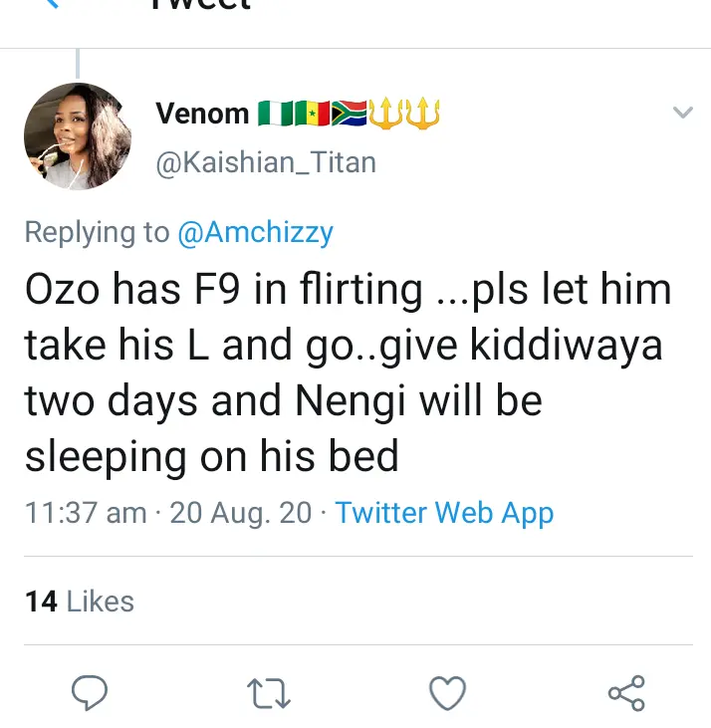
Task: Click the Tweet header title
Action: coord(199,6)
